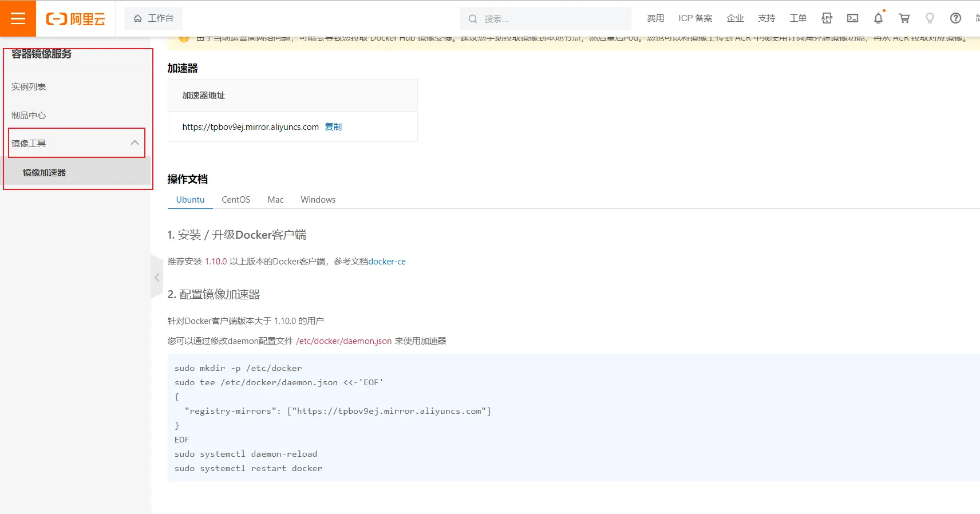The height and width of the screenshot is (514, 980).
Task: Collapse the sidebar with the arrow handle
Action: 157,277
